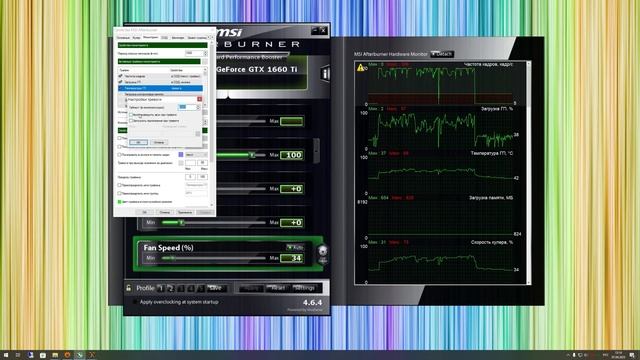Select Profile slot 2
The width and height of the screenshot is (640, 360).
coord(171,288)
